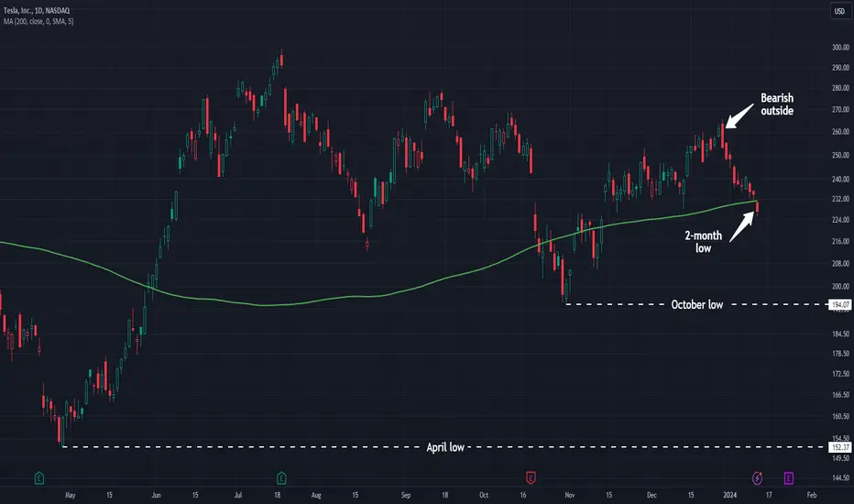The height and width of the screenshot is (504, 854).
Task: Click the 16 date label after Oct
Action: pos(523,495)
